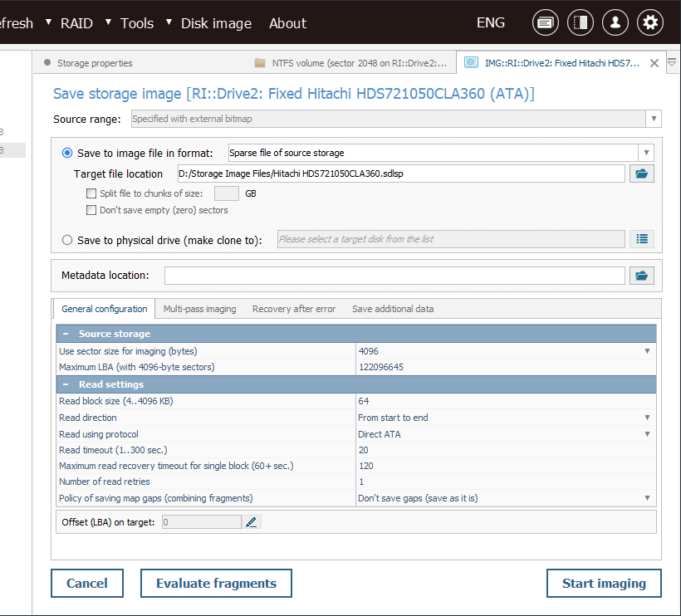Screen dimensions: 681x616
Task: Enable Don't save empty sectors checkbox
Action: click(91, 210)
